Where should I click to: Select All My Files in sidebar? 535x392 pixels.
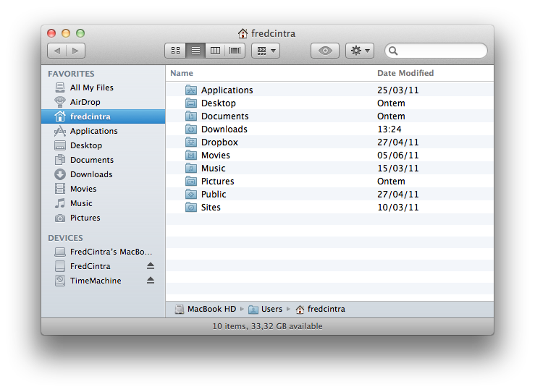(x=103, y=88)
